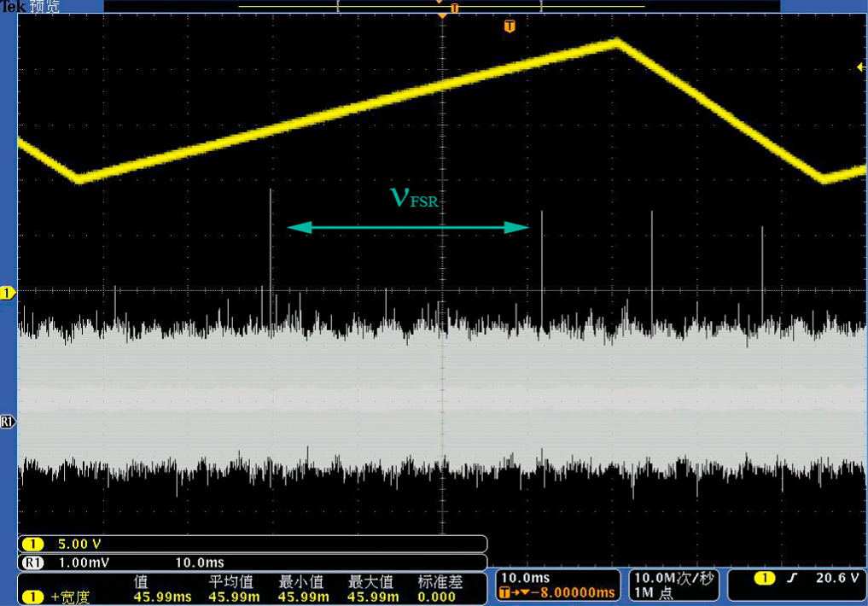868x606 pixels.
Task: Click the trigger source channel 1 badge
Action: tap(765, 579)
